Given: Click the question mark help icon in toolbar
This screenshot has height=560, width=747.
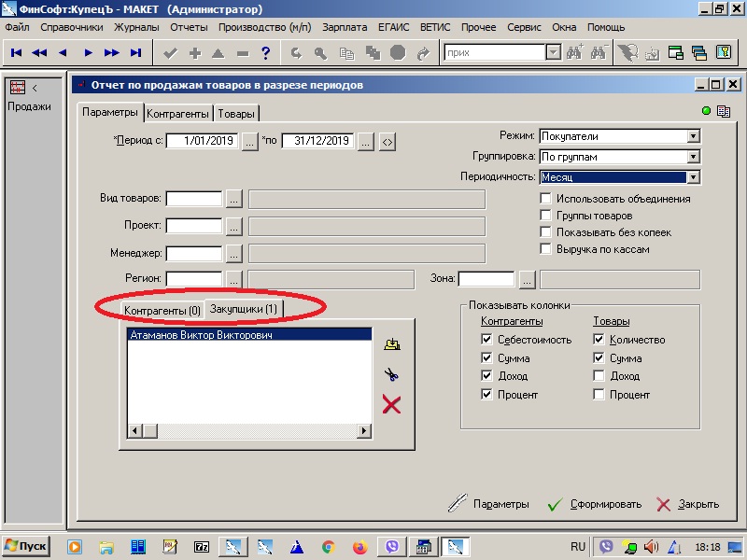Looking at the screenshot, I should 266,53.
